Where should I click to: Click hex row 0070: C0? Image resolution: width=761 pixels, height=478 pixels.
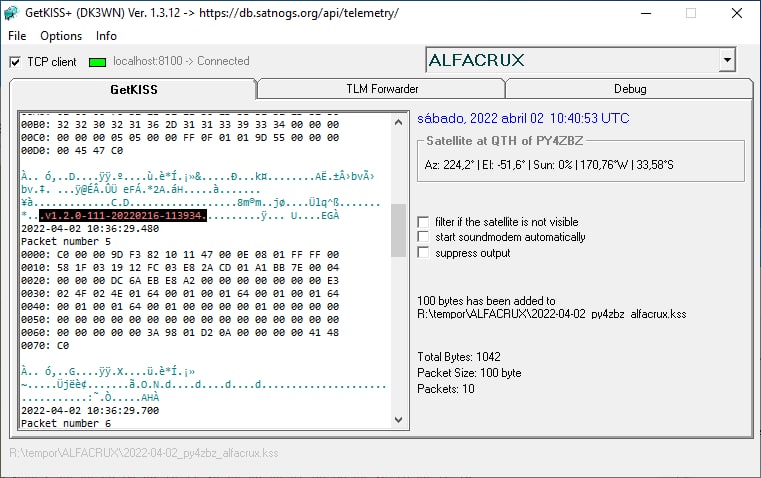point(45,346)
